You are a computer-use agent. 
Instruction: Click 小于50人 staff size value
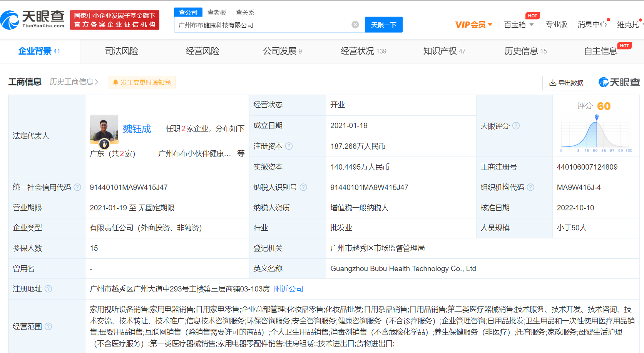coord(572,228)
